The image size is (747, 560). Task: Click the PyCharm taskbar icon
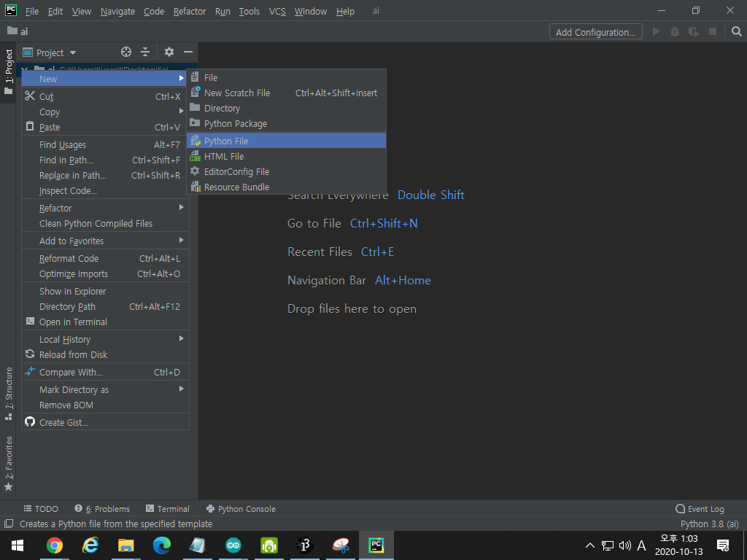(376, 545)
